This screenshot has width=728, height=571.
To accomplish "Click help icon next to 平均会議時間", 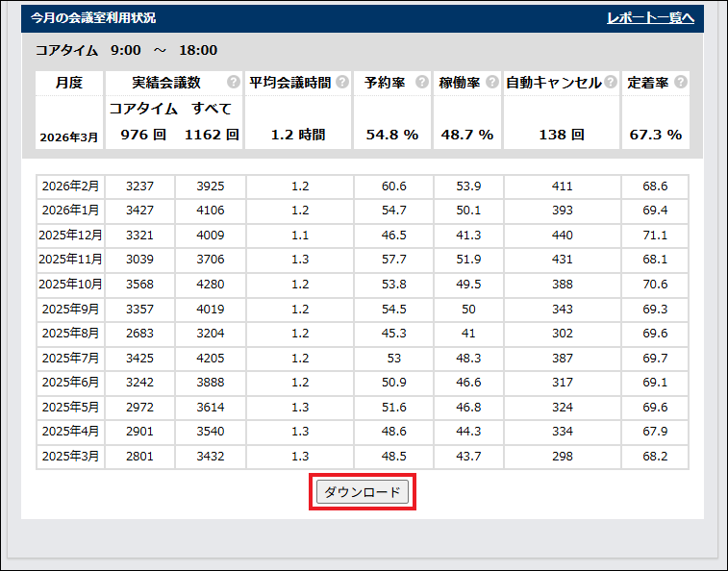I will [342, 83].
